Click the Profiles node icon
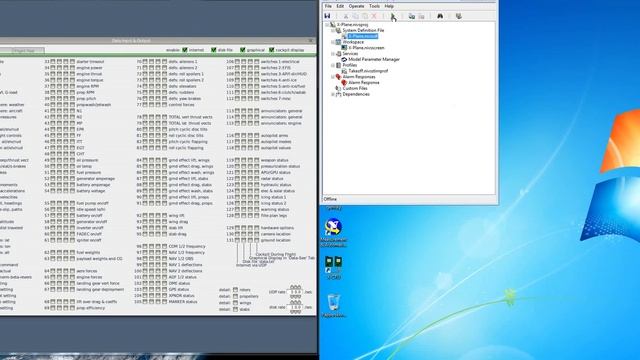 tap(338, 65)
